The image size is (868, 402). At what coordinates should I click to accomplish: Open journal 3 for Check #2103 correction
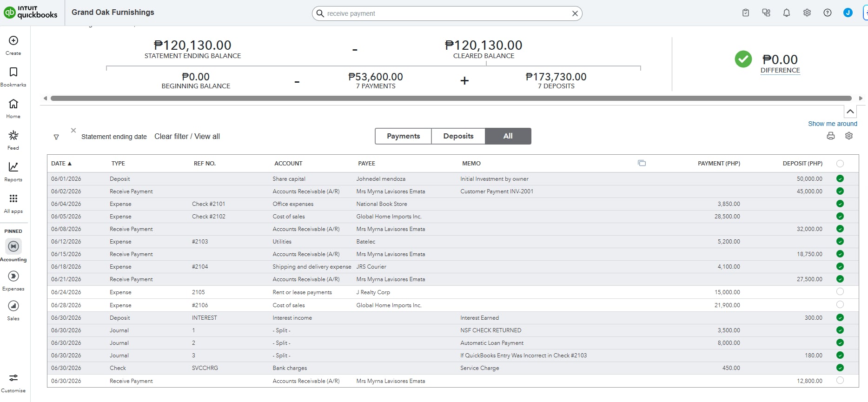(x=452, y=356)
